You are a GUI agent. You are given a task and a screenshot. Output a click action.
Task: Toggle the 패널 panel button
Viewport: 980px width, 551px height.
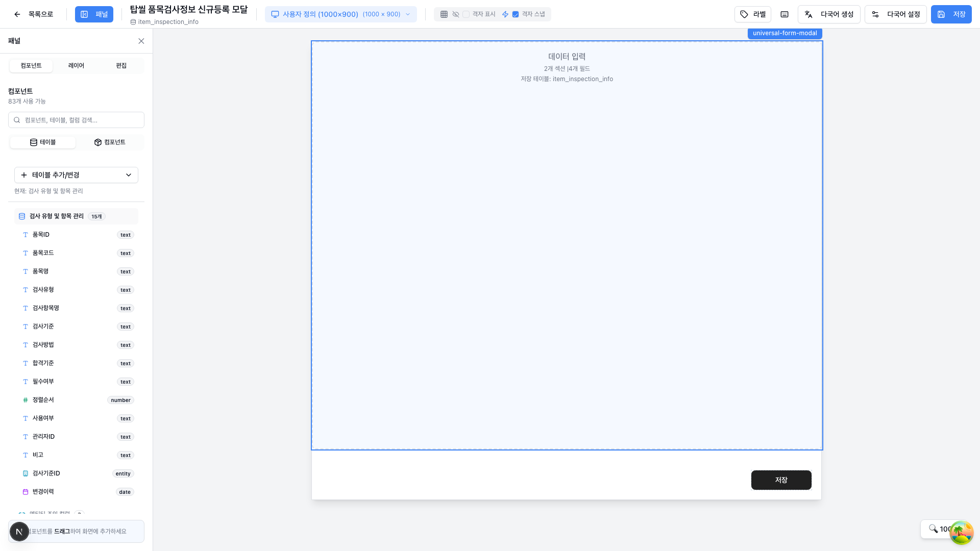tap(94, 14)
